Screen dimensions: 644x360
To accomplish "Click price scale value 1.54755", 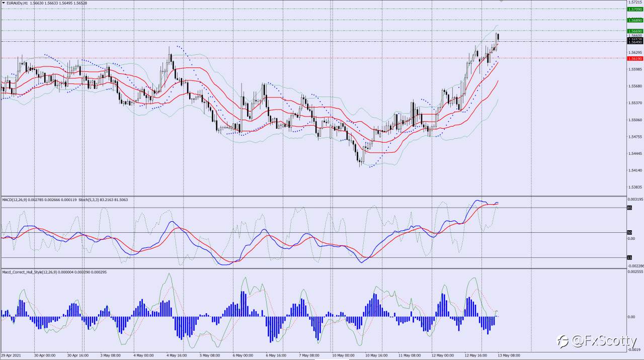I will (635, 137).
